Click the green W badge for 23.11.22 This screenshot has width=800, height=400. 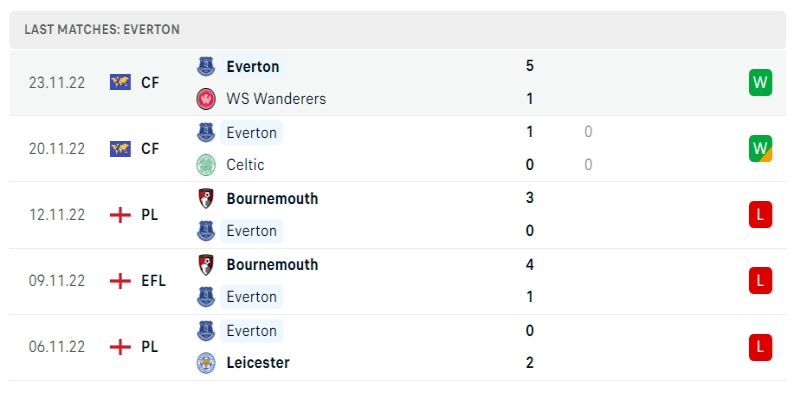pos(760,82)
